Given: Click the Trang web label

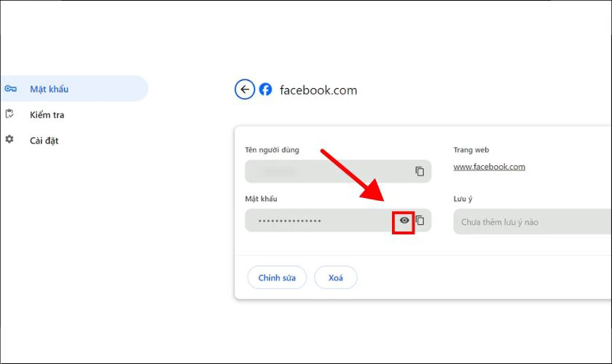Looking at the screenshot, I should (x=471, y=150).
